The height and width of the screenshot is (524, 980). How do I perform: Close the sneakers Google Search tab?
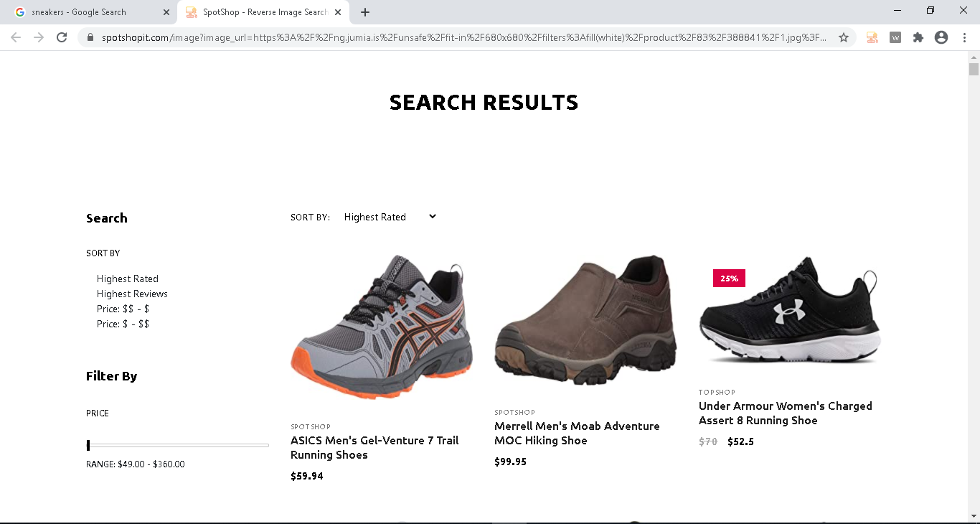coord(166,12)
